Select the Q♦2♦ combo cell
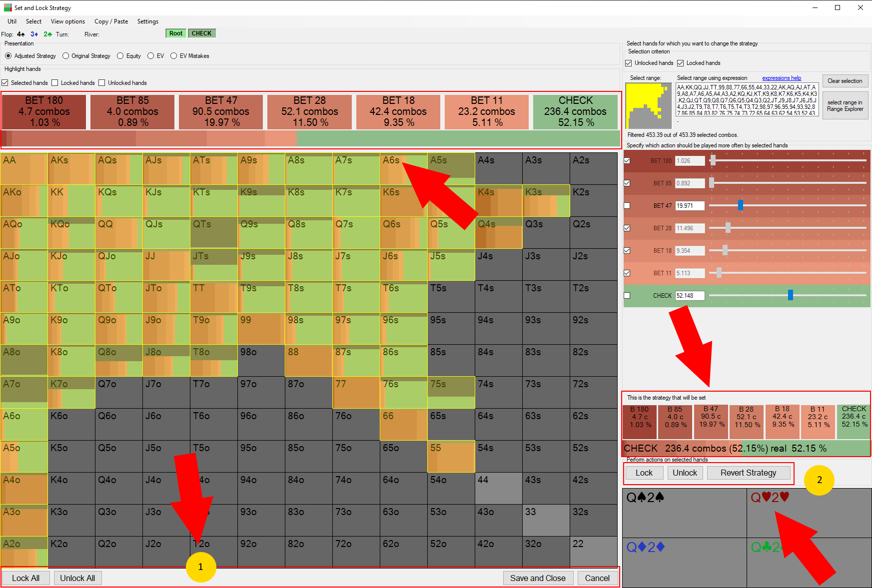 [x=685, y=563]
